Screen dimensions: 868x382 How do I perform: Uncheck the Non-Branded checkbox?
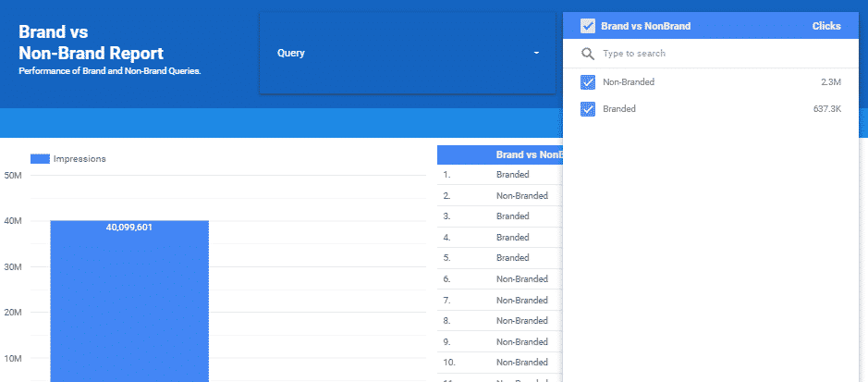(x=588, y=82)
